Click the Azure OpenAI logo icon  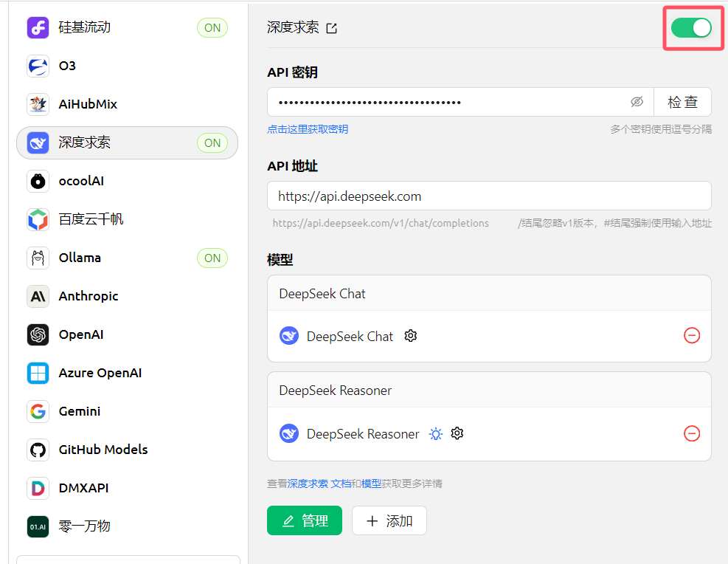[x=38, y=373]
